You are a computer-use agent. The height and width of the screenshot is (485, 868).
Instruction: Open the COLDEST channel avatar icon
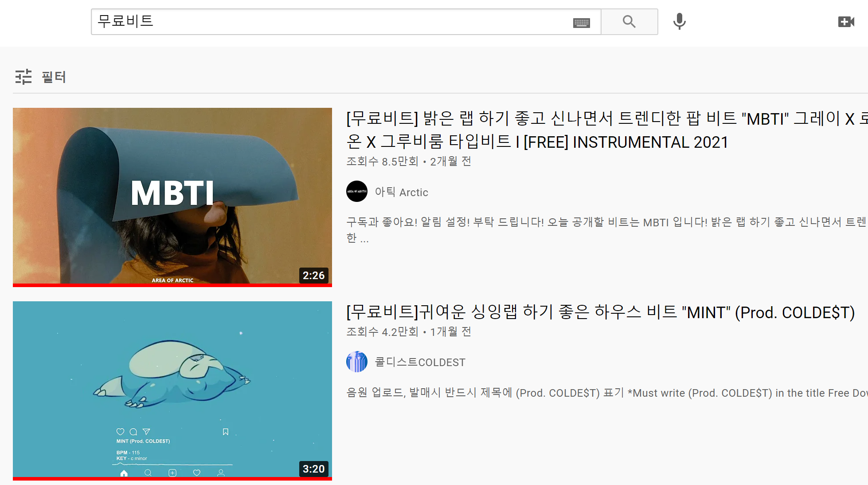[357, 362]
